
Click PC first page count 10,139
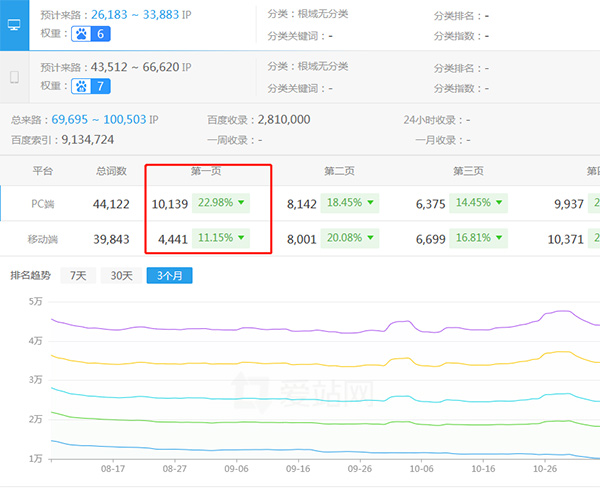pyautogui.click(x=170, y=204)
